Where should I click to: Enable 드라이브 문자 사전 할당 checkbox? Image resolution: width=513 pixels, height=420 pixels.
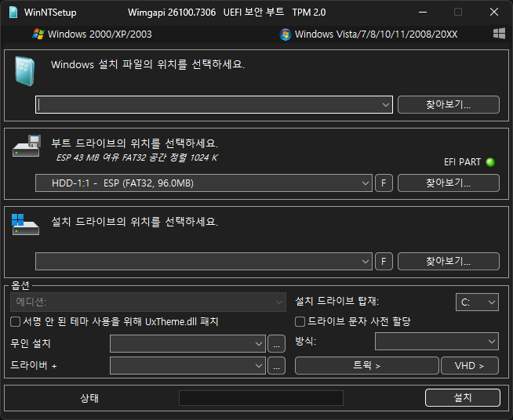pos(300,322)
